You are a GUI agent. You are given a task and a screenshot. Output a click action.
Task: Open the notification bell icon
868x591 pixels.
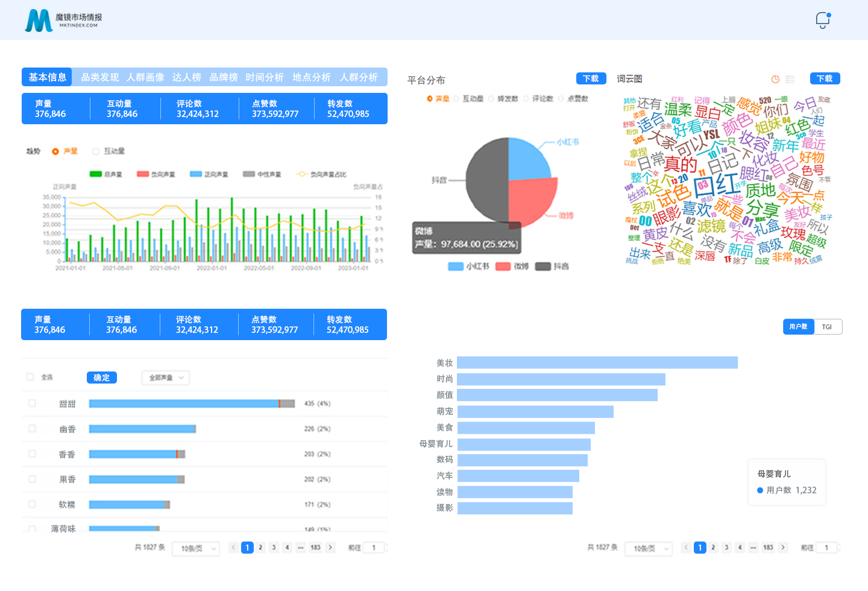click(823, 20)
